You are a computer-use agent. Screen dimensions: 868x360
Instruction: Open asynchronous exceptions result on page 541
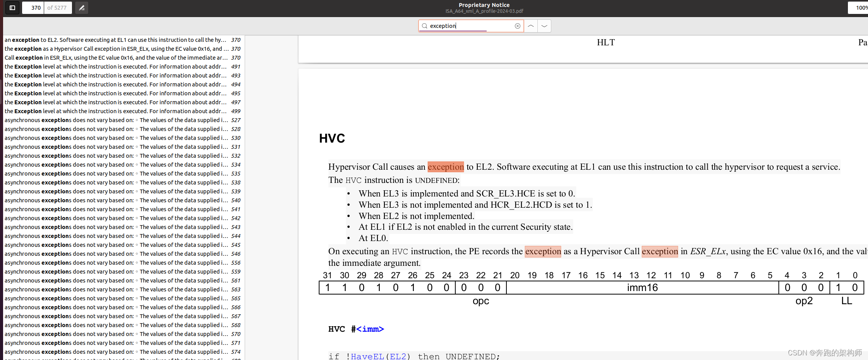point(123,209)
